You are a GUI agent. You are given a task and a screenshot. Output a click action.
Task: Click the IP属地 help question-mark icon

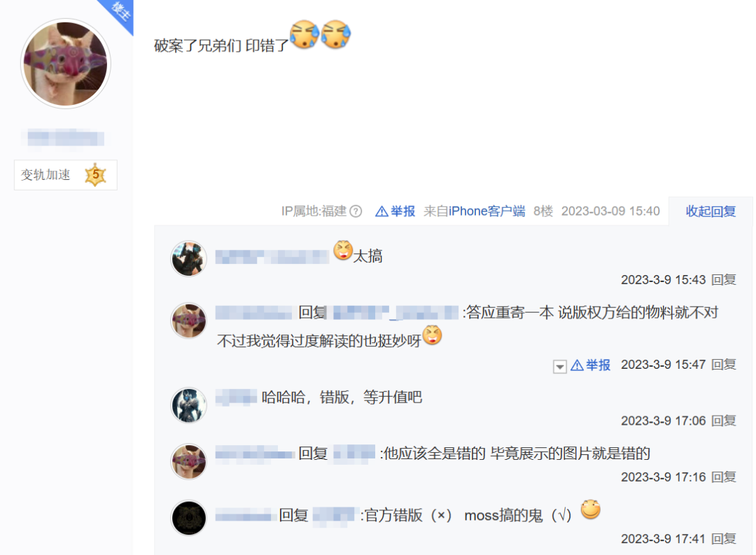(x=356, y=211)
